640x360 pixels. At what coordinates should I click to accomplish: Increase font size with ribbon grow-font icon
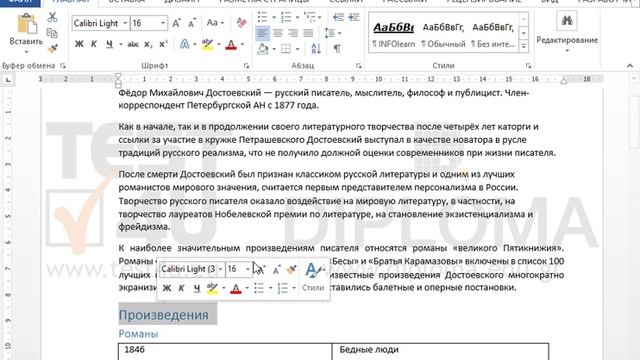176,23
